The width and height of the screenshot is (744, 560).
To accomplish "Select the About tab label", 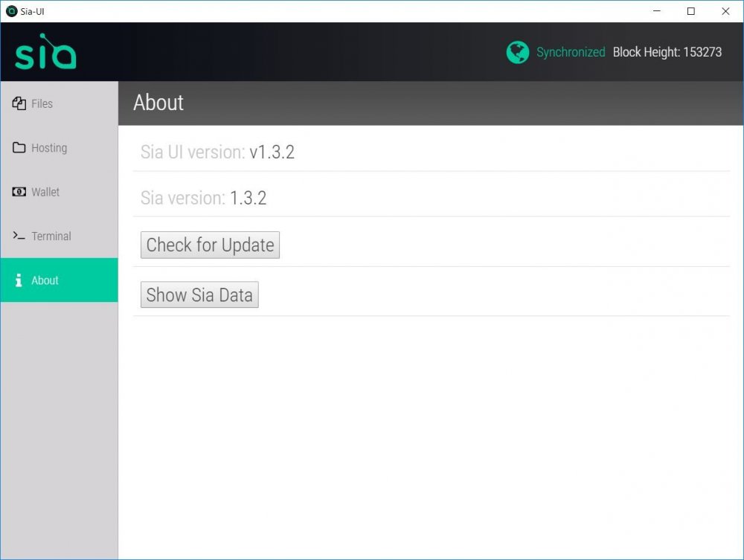I will (45, 280).
